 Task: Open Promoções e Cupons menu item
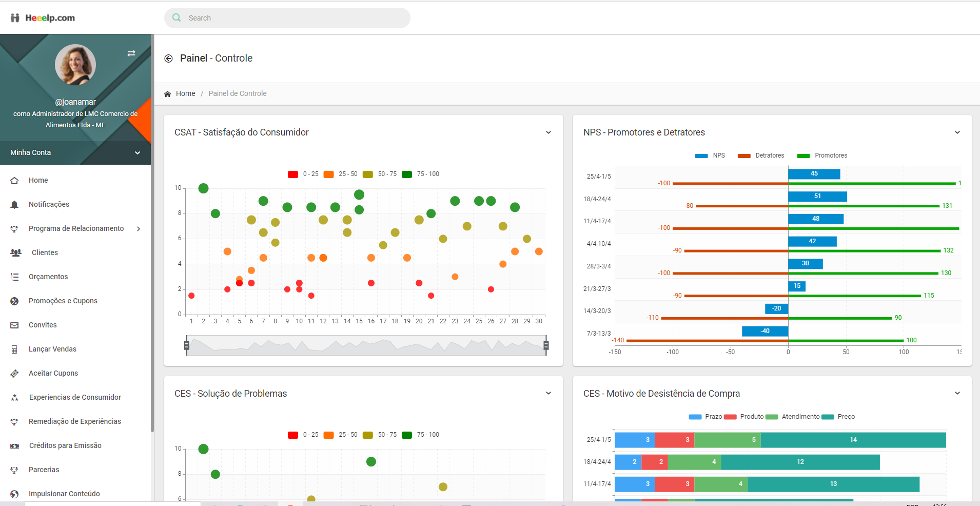(63, 301)
